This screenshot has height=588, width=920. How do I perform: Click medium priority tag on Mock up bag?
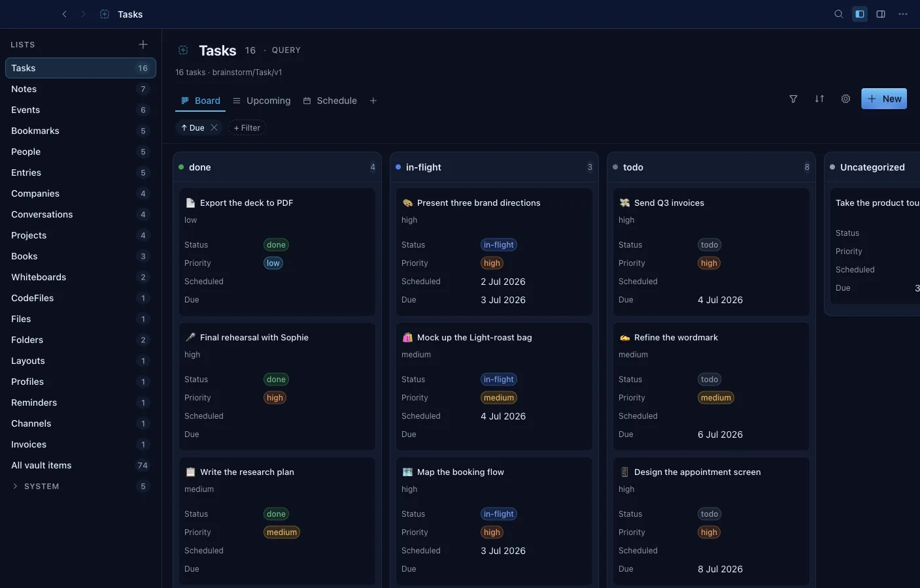tap(499, 398)
